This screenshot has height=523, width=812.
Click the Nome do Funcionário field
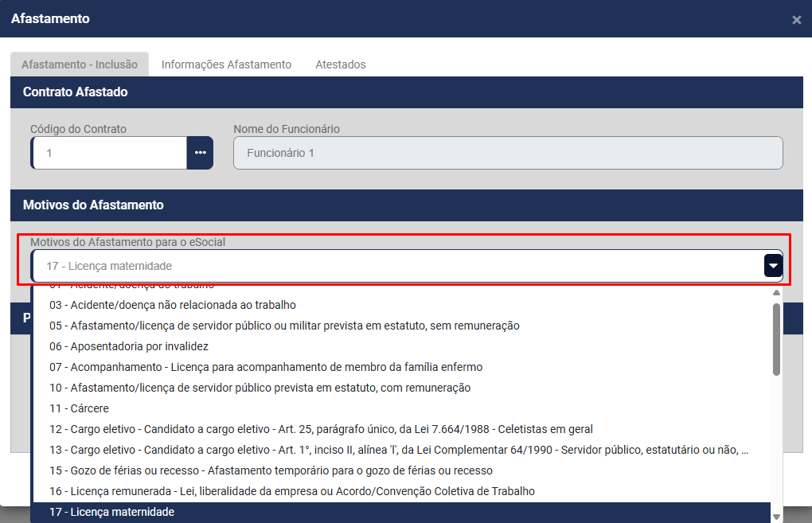tap(508, 153)
